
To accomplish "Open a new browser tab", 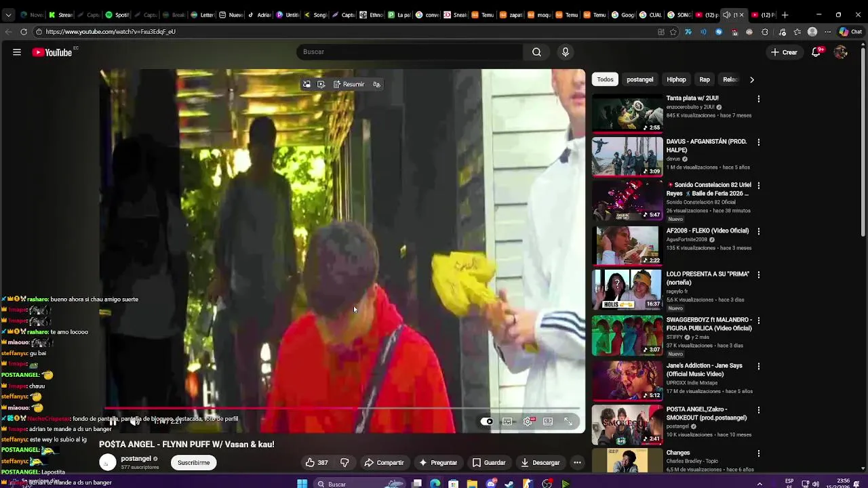I will coord(785,15).
